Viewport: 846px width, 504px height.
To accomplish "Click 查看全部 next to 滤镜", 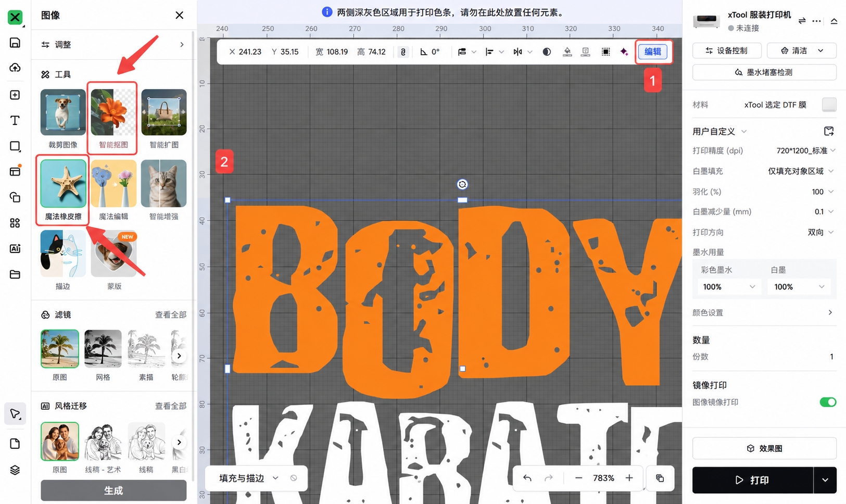I will [171, 314].
